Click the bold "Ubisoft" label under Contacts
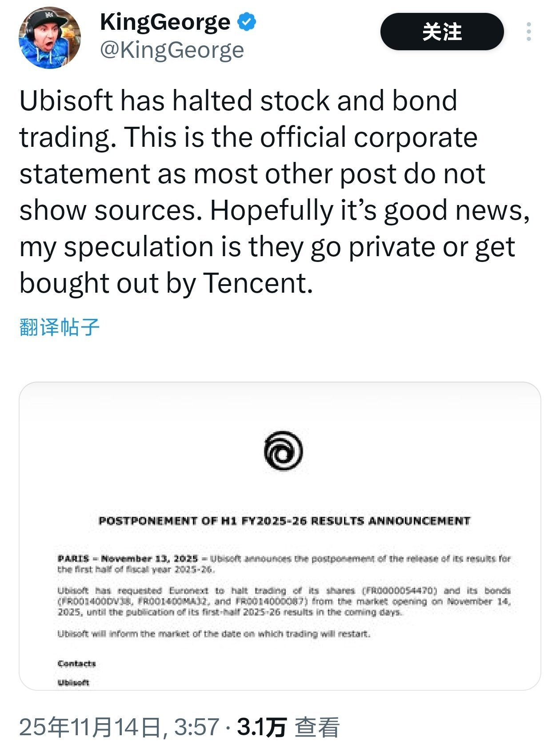 point(73,683)
